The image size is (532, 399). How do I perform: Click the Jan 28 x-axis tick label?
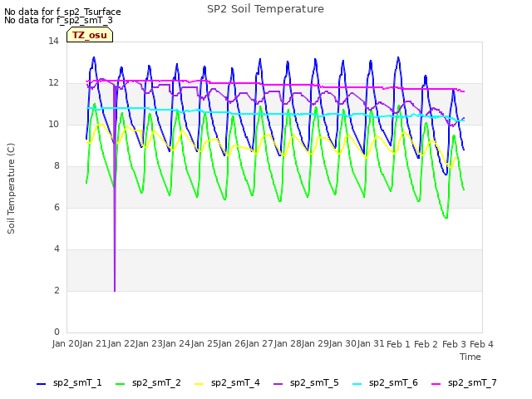click(x=288, y=344)
